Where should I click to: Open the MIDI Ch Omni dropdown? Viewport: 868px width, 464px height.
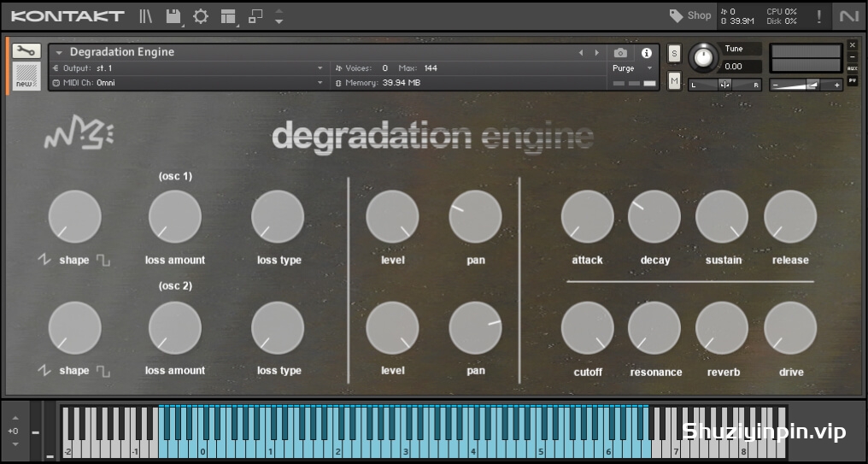(188, 83)
